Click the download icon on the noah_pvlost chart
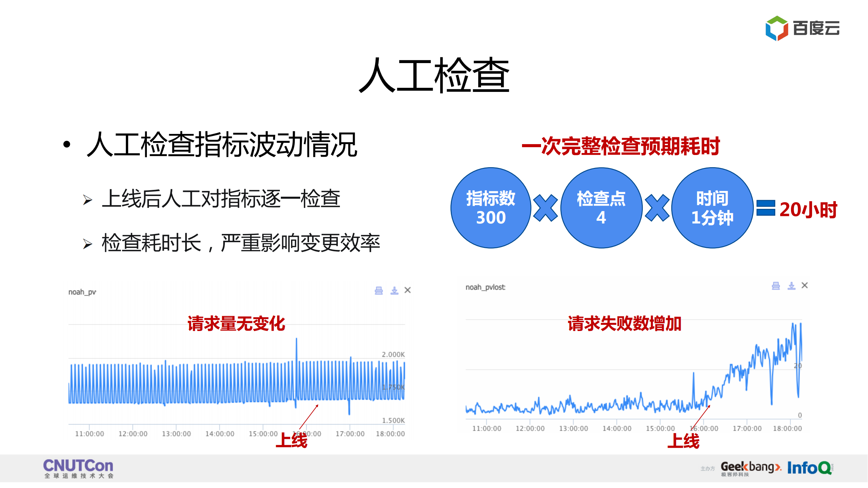Viewport: 868px width, 488px height. [791, 286]
